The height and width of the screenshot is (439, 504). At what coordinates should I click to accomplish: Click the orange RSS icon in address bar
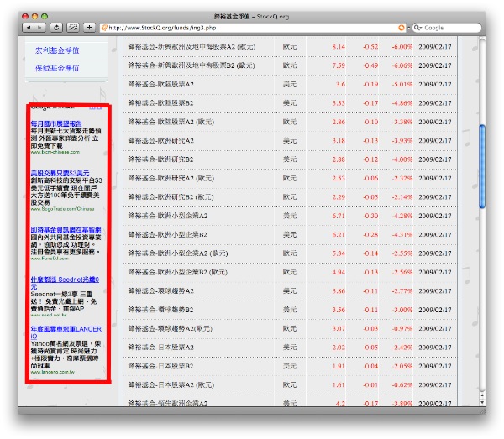point(402,28)
